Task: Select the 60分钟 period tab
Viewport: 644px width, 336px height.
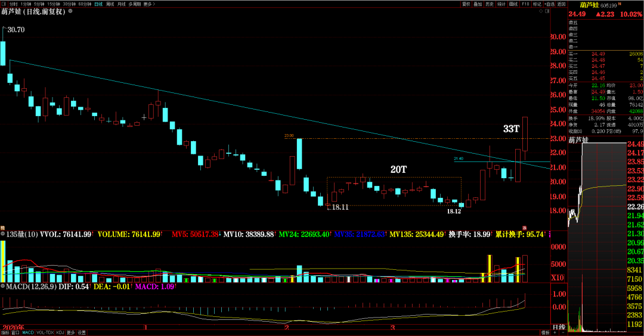Action: [85, 4]
